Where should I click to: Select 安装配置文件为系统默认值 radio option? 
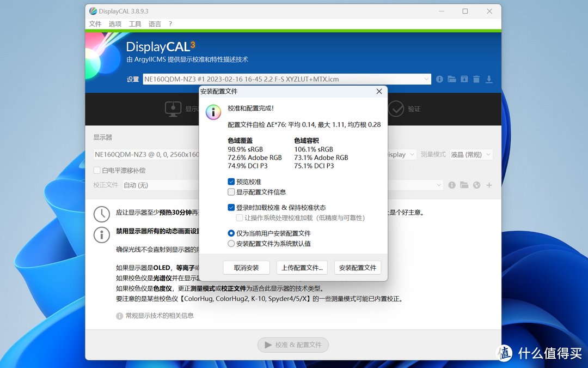[232, 244]
